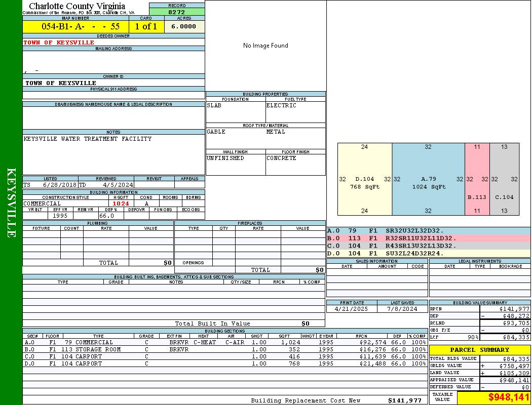The width and height of the screenshot is (532, 405).
Task: Click the blue A.79 sketch section
Action: pyautogui.click(x=428, y=179)
